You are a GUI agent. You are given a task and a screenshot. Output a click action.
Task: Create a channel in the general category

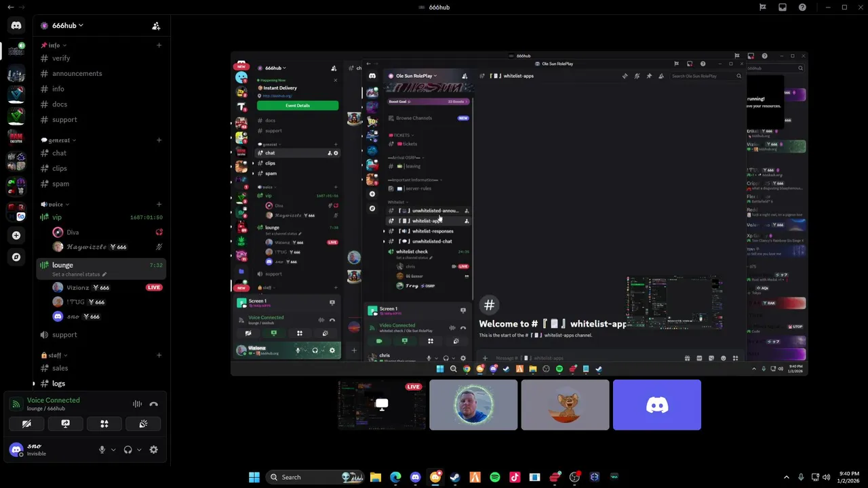(x=159, y=140)
